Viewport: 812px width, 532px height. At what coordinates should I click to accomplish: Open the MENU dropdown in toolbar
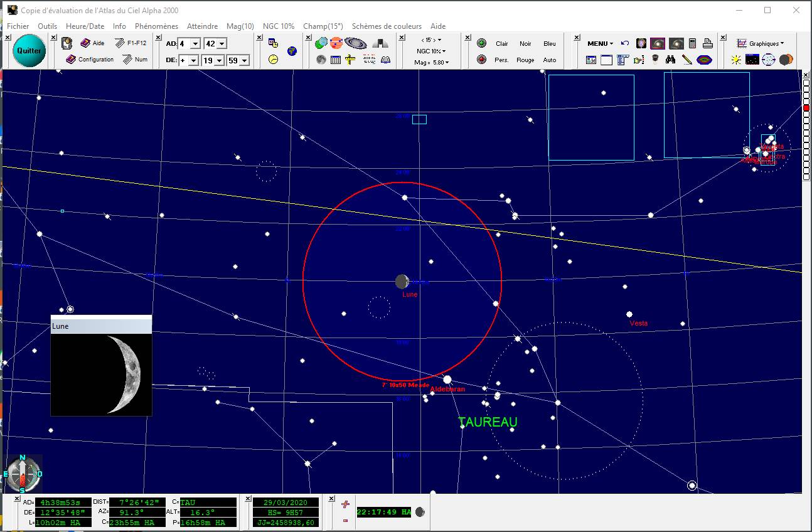(x=601, y=43)
